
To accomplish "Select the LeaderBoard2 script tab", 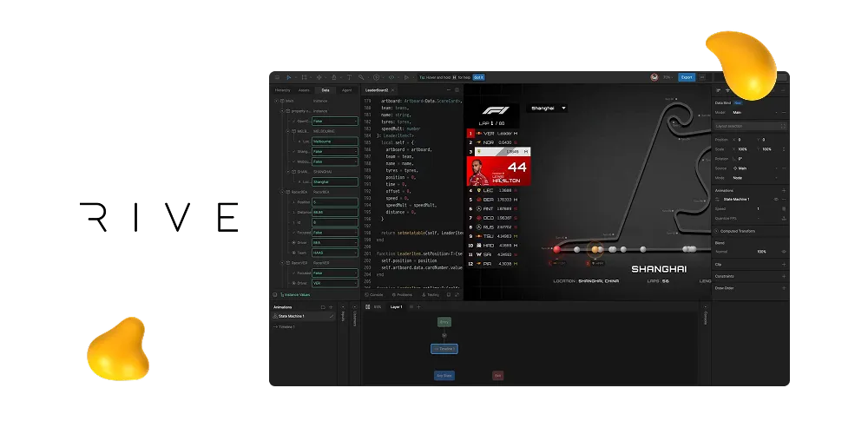I will [x=377, y=90].
